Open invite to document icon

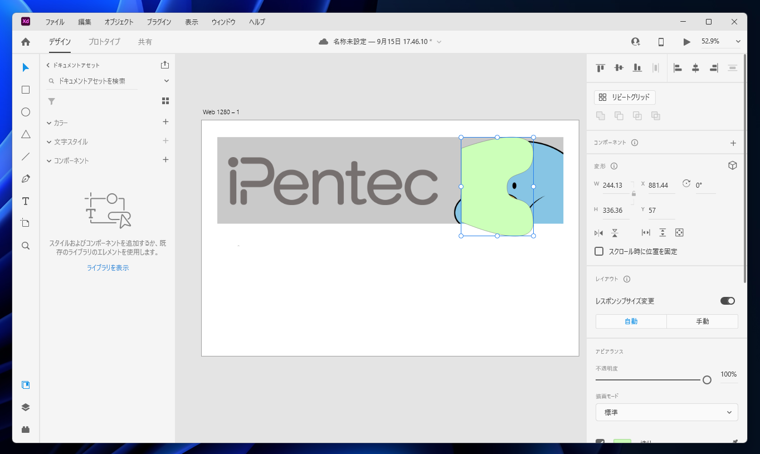point(635,42)
